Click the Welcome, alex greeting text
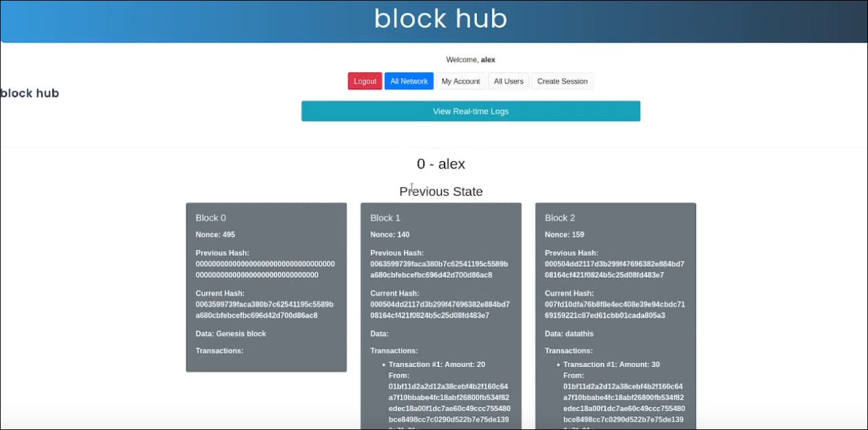This screenshot has height=430, width=868. pos(470,60)
